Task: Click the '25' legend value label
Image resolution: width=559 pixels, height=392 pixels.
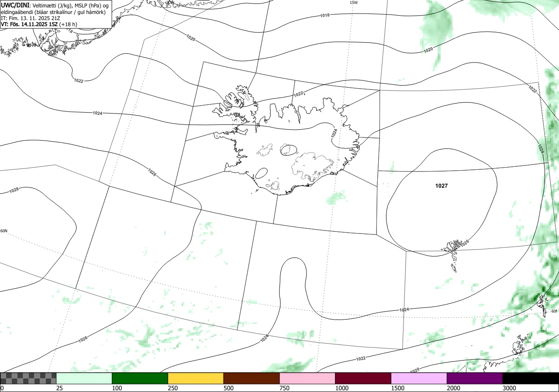Action: (60, 388)
